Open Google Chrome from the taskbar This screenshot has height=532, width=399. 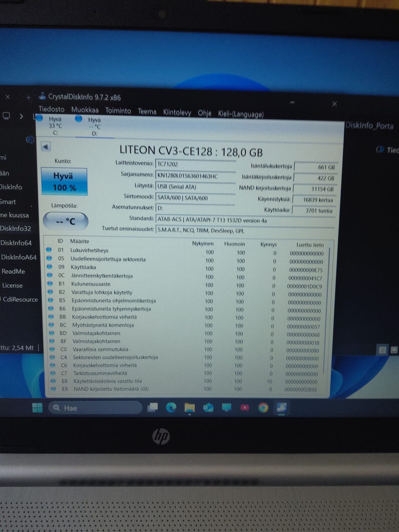[x=263, y=408]
